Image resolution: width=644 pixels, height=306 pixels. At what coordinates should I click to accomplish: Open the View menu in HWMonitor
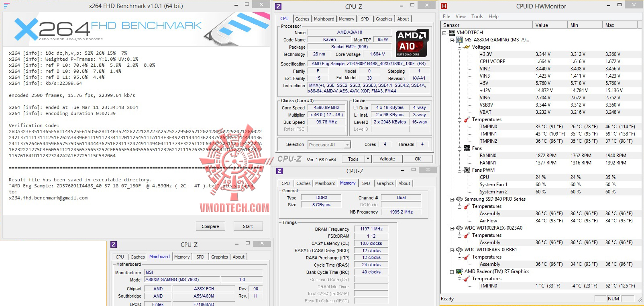pyautogui.click(x=461, y=16)
